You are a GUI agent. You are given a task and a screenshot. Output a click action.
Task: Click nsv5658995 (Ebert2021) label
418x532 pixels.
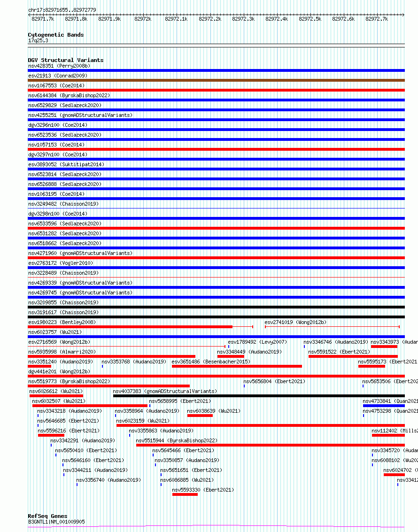point(180,401)
